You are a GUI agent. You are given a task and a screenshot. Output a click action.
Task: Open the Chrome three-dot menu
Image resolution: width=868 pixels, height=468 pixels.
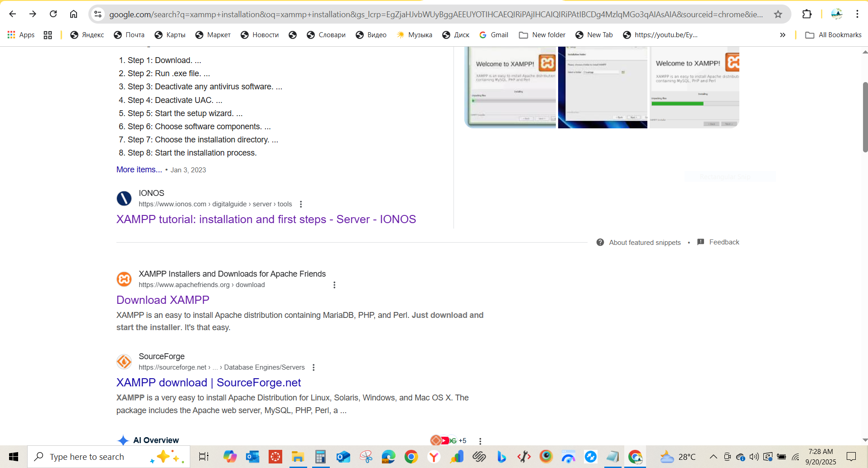[x=857, y=14]
